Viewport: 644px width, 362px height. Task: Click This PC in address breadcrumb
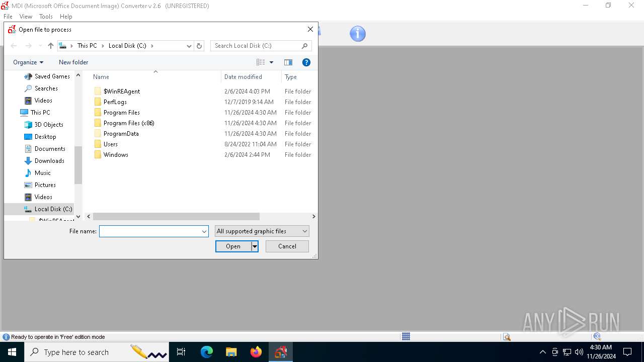pos(87,46)
